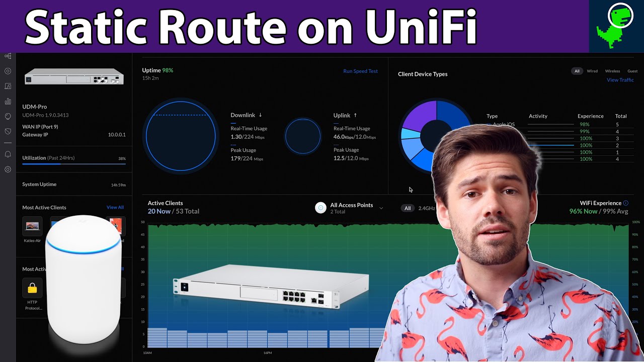Viewport: 644px width, 362px height.
Task: Click the 98% experience value row
Action: [584, 124]
